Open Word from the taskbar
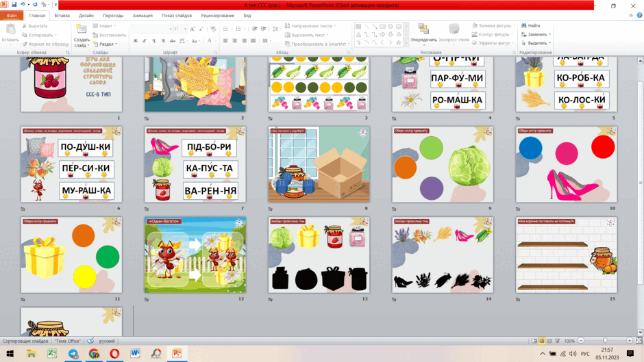This screenshot has height=362, width=644. (135, 353)
